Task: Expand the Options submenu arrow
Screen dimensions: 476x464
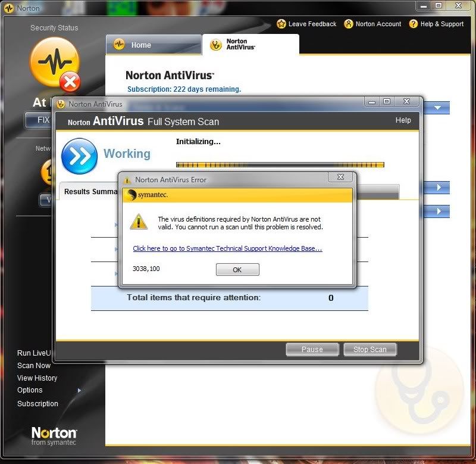Action: click(79, 391)
